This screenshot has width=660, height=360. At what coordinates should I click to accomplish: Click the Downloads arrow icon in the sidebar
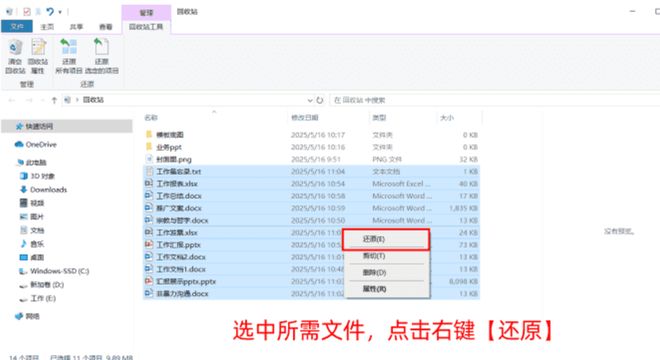coord(24,189)
